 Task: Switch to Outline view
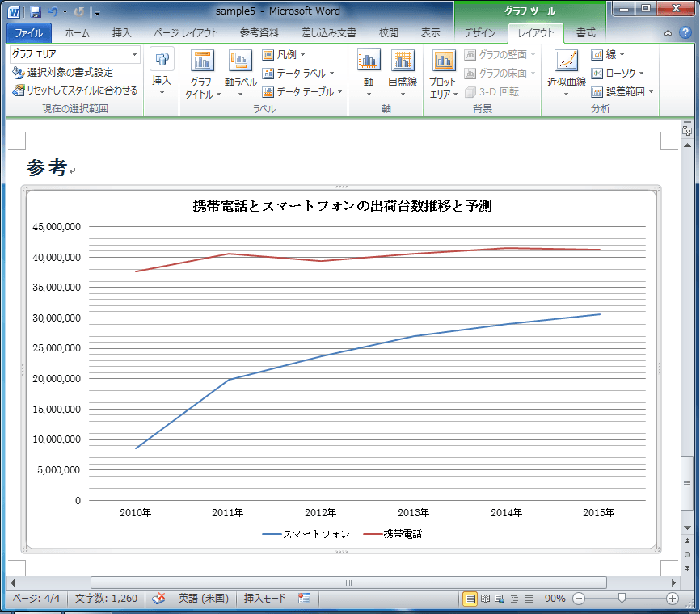coord(514,599)
